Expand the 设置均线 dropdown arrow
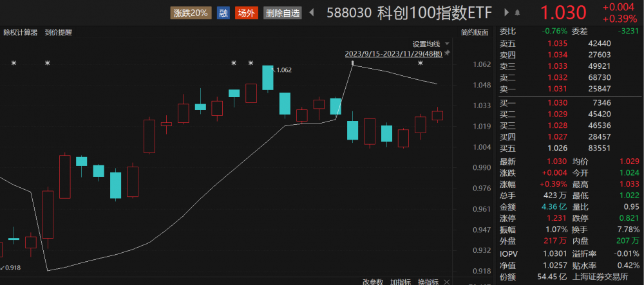 [447, 44]
